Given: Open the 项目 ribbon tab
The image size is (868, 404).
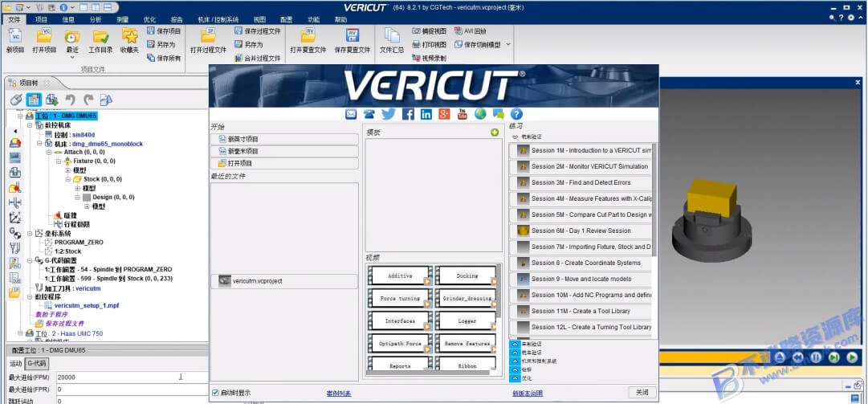Looking at the screenshot, I should point(41,19).
